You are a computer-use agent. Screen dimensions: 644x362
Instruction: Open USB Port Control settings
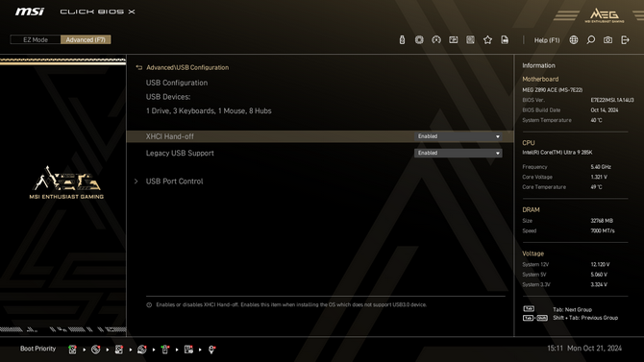(175, 181)
